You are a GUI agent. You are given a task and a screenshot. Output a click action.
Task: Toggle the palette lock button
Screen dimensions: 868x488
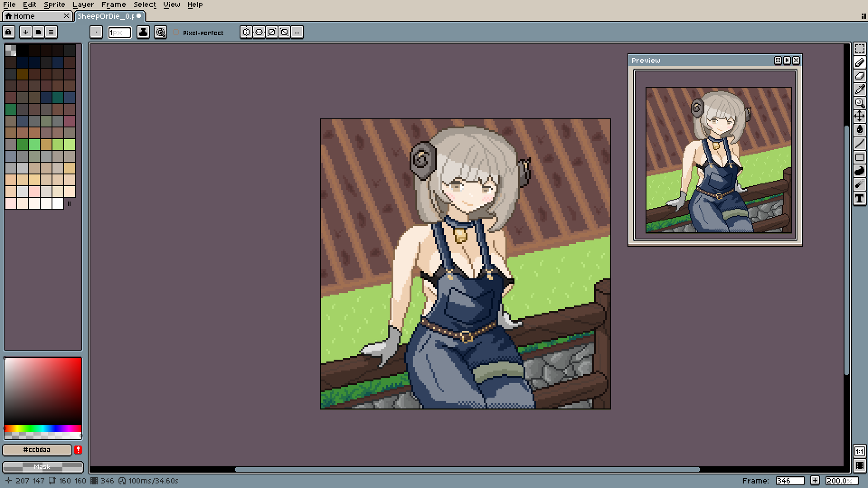click(8, 32)
